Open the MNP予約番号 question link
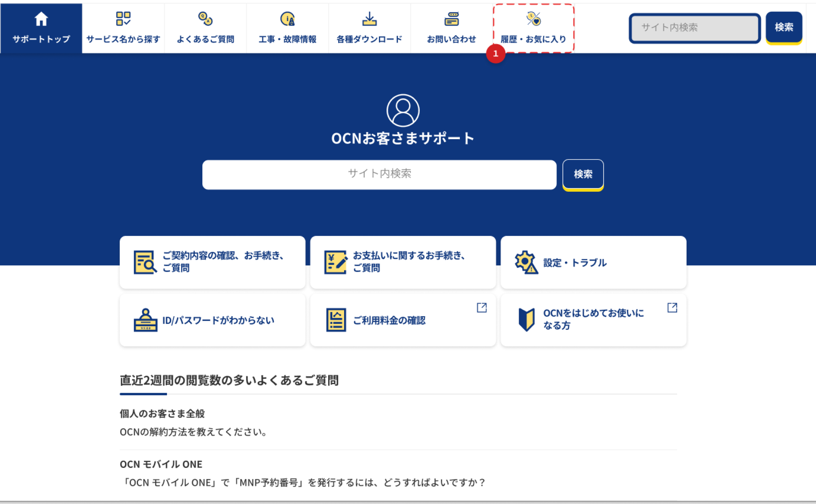This screenshot has height=504, width=816. 303,483
